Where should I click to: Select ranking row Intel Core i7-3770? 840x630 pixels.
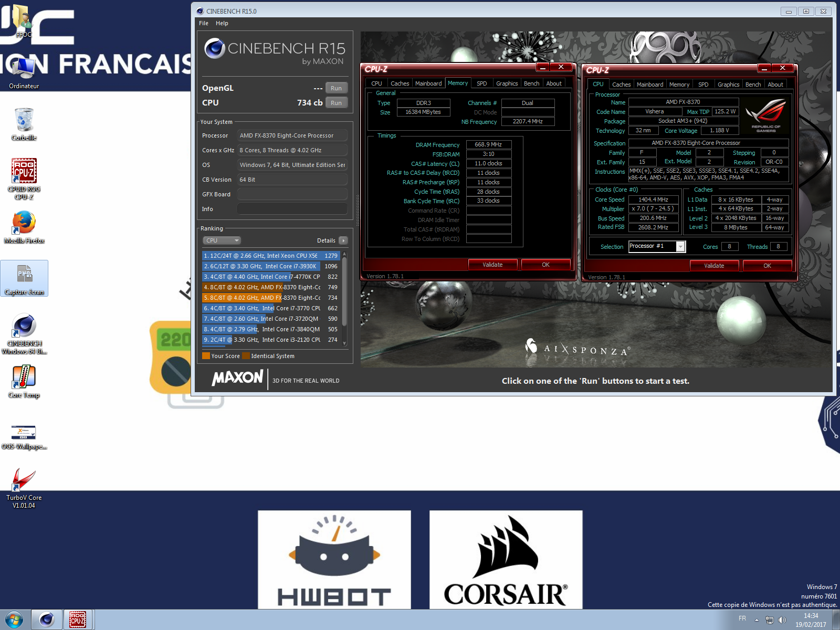click(271, 308)
